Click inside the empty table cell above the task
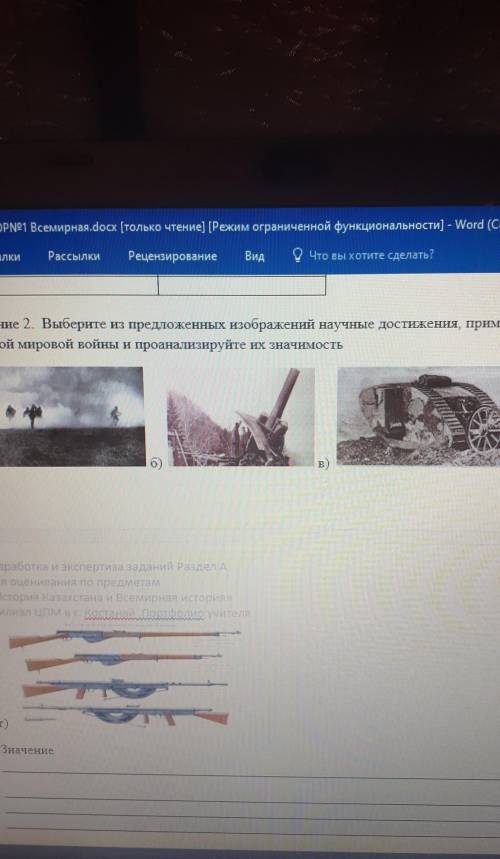This screenshot has height=859, width=500. coord(242,285)
